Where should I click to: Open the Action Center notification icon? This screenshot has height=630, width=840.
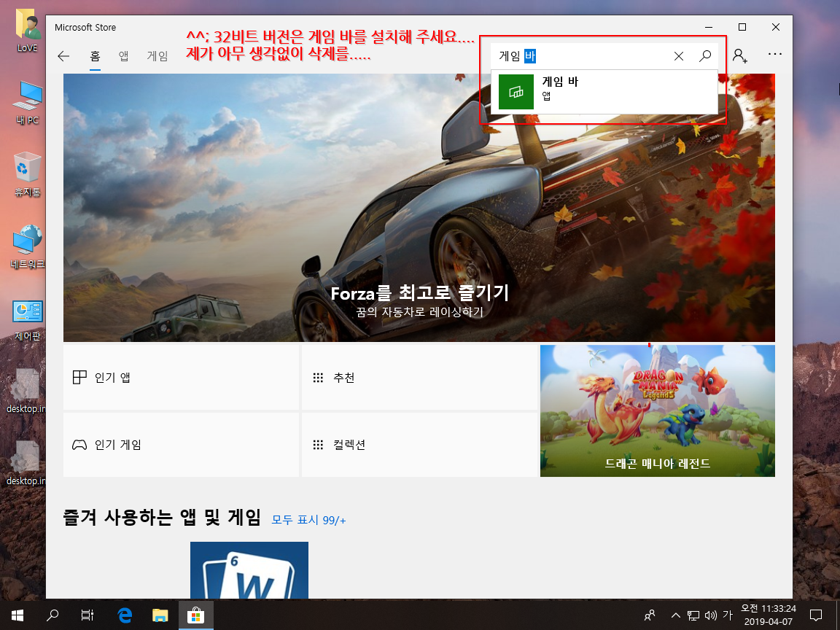tap(816, 615)
